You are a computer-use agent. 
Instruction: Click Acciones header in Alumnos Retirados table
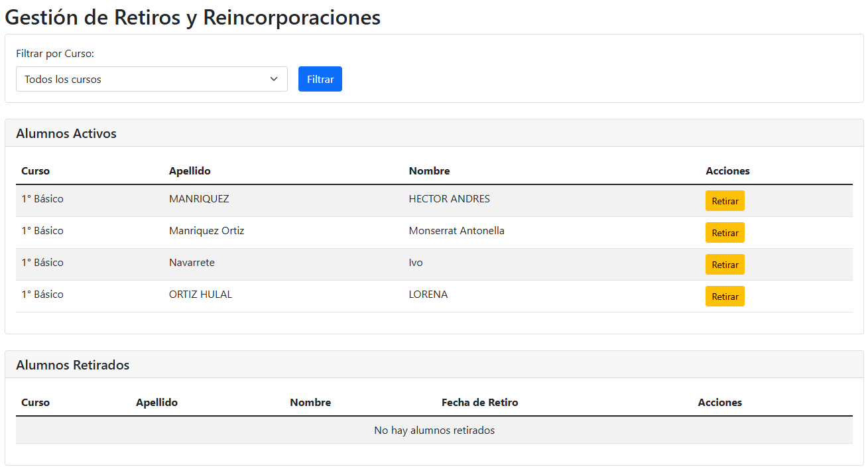coord(719,402)
